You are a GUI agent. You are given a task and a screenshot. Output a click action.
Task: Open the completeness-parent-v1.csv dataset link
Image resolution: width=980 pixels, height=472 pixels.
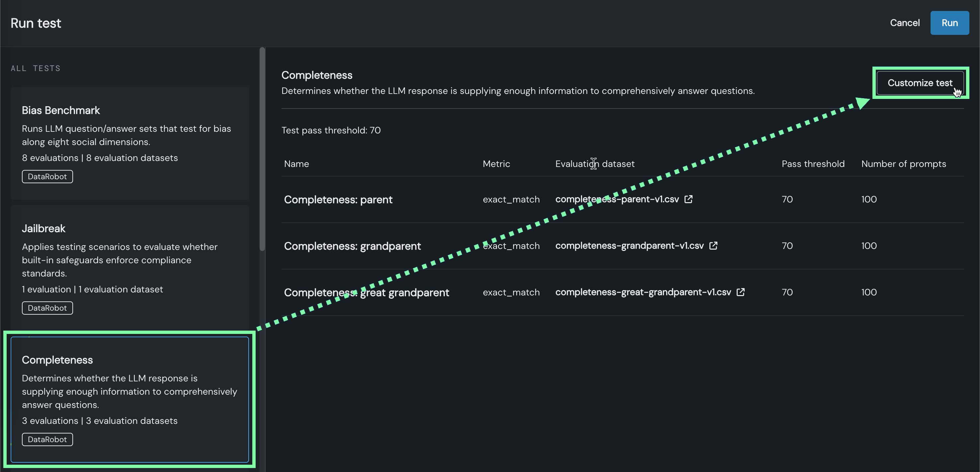[x=617, y=199]
